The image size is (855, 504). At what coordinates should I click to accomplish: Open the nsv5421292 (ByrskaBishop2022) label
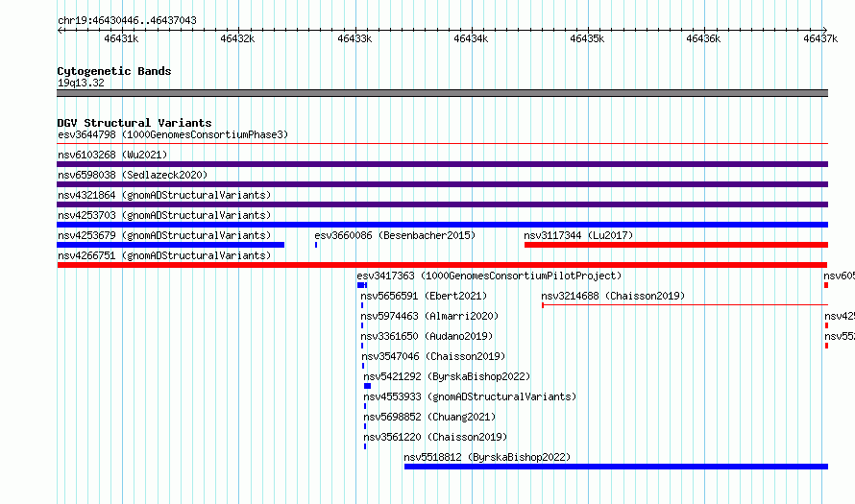pyautogui.click(x=447, y=376)
